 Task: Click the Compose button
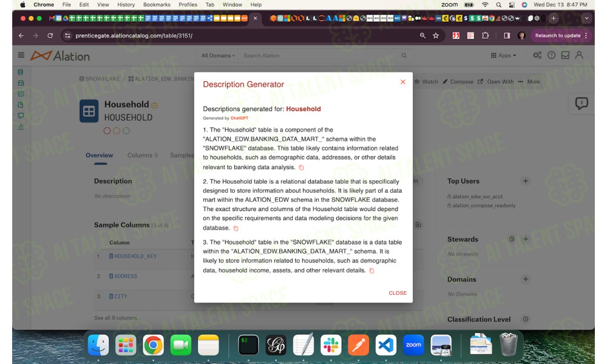[x=458, y=82]
